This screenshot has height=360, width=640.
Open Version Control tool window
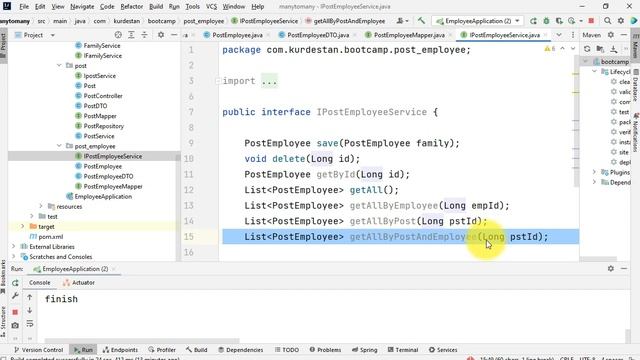coord(39,350)
